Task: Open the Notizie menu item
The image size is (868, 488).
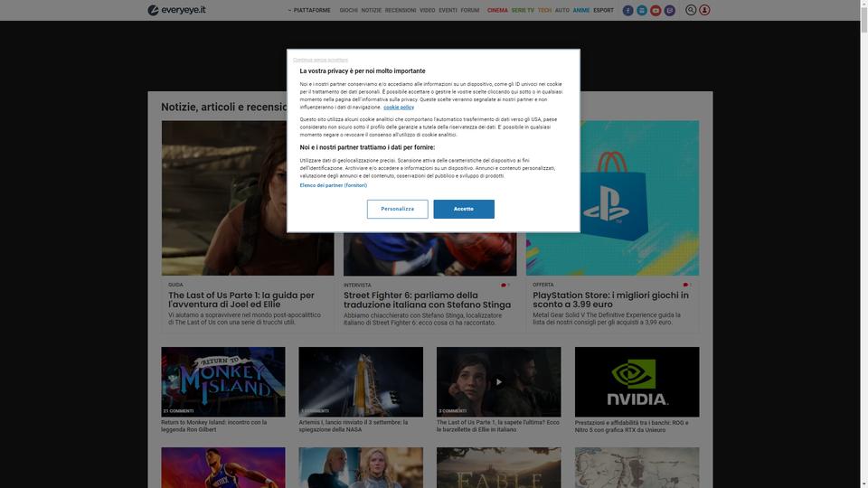Action: click(372, 11)
